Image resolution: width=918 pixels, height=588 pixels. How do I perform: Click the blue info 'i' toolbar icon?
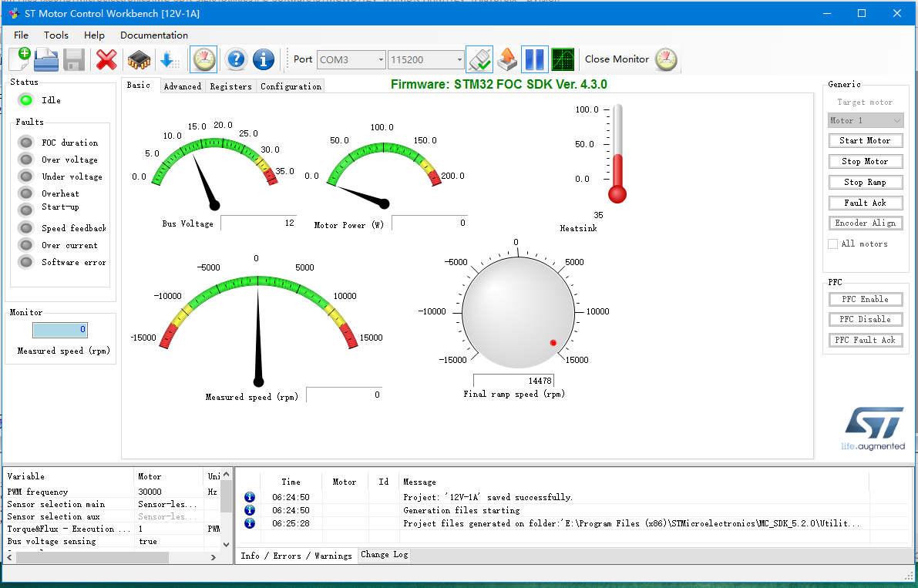pos(263,59)
